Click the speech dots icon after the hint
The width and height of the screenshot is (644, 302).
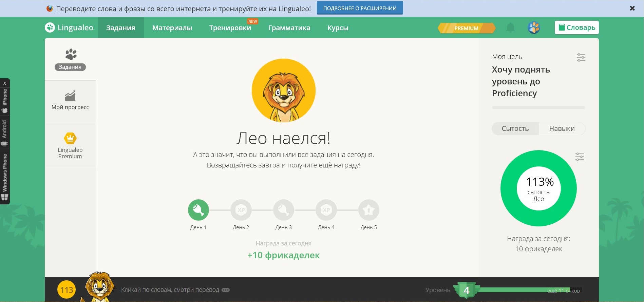coord(226,290)
